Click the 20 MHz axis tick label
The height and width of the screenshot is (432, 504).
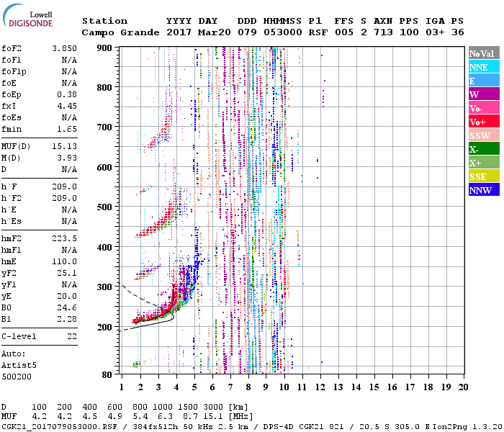coord(463,387)
